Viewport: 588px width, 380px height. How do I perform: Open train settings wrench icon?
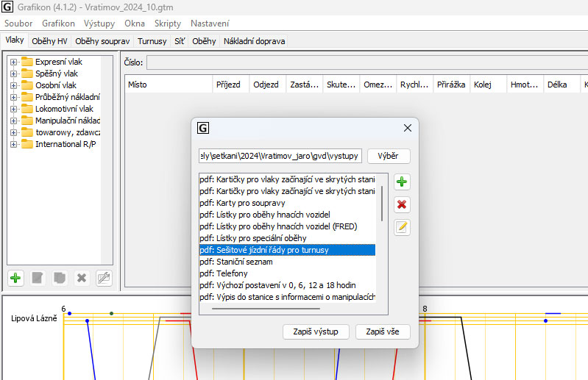click(x=104, y=278)
